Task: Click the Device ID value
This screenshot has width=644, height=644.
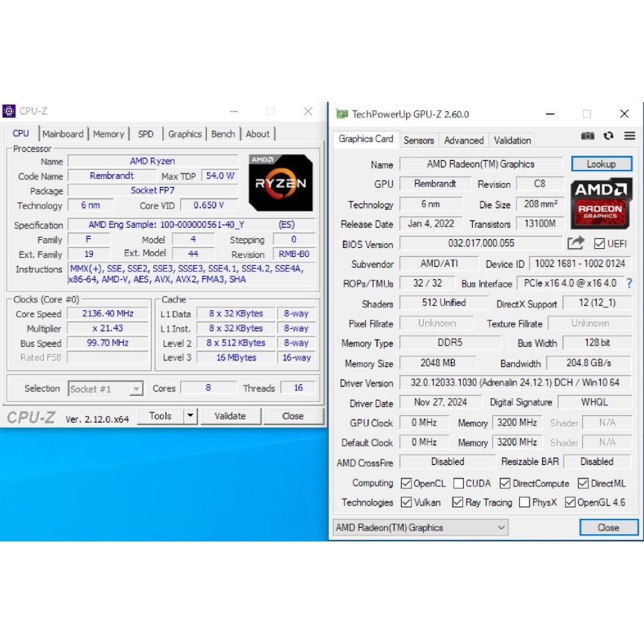Action: [x=580, y=264]
